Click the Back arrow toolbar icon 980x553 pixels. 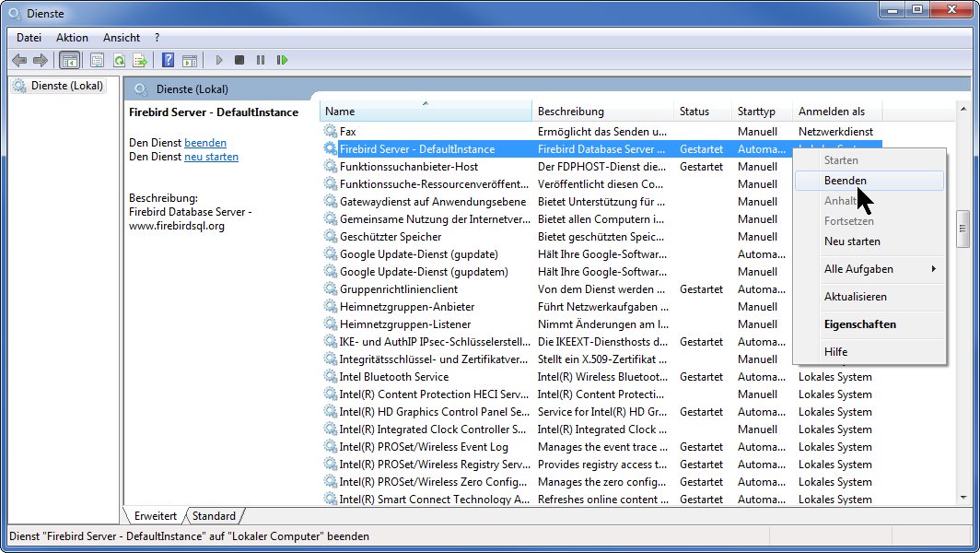pos(19,60)
